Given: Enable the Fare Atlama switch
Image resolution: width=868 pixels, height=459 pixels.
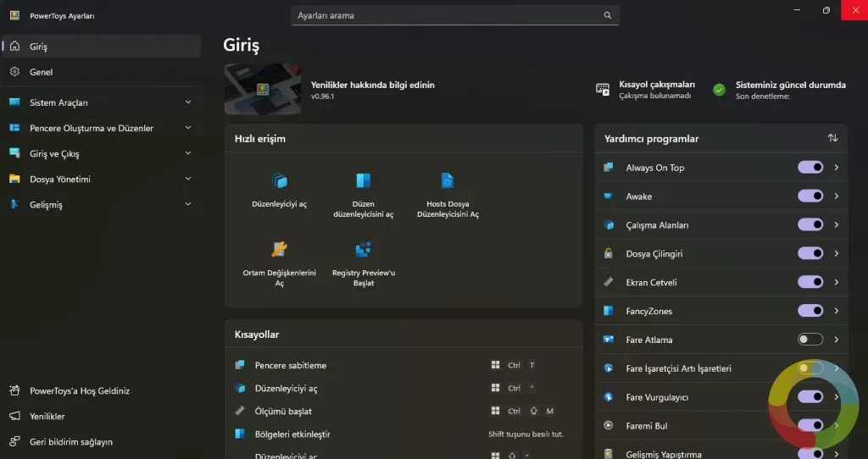Looking at the screenshot, I should tap(810, 340).
